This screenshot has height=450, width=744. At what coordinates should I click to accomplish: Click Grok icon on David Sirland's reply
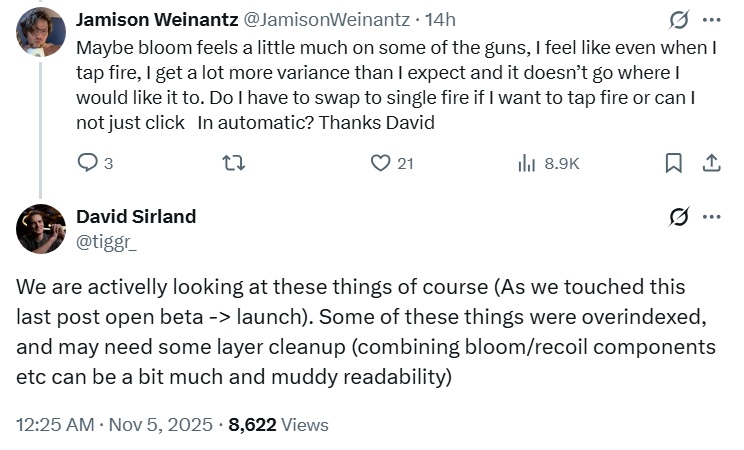coord(679,217)
